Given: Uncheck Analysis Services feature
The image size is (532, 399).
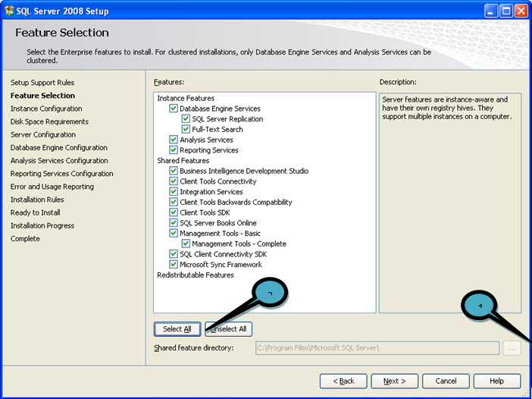Looking at the screenshot, I should click(x=174, y=140).
